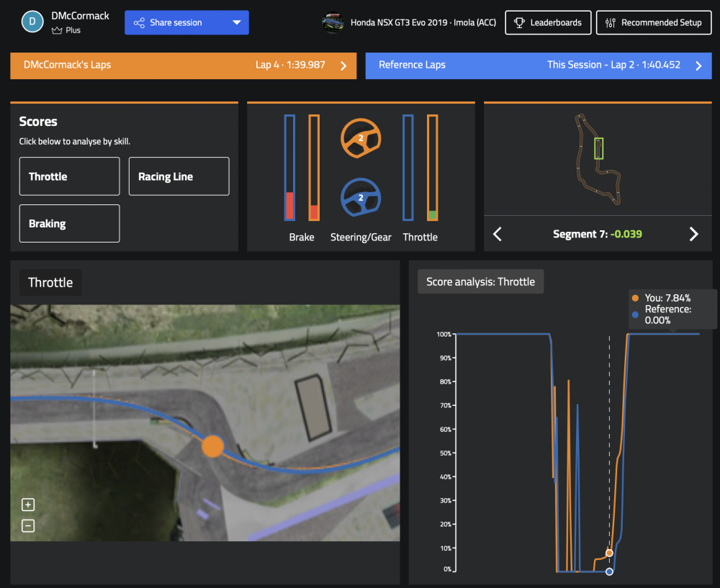Open the Share session dropdown arrow

236,22
